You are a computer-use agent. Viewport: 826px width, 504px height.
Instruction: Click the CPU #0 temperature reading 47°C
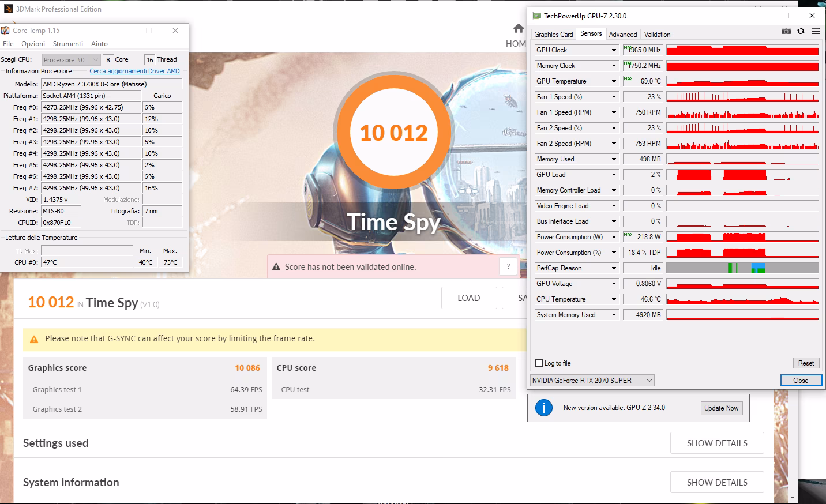(x=87, y=262)
